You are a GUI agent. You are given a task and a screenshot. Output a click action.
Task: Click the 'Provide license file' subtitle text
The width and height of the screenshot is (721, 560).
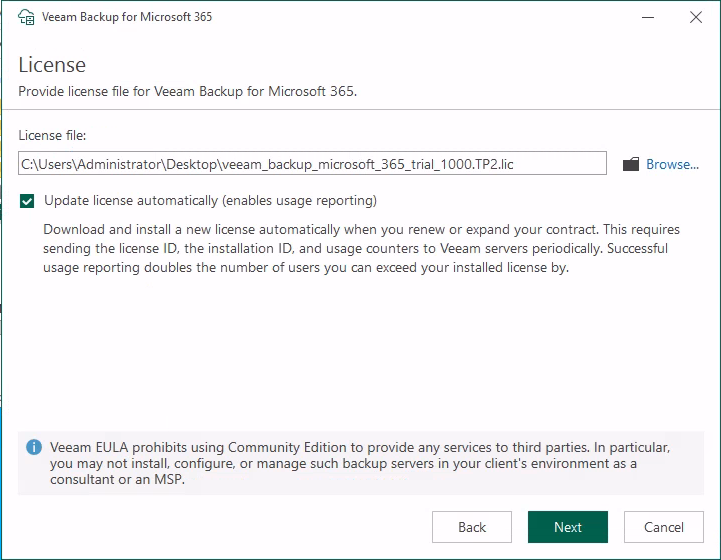188,91
